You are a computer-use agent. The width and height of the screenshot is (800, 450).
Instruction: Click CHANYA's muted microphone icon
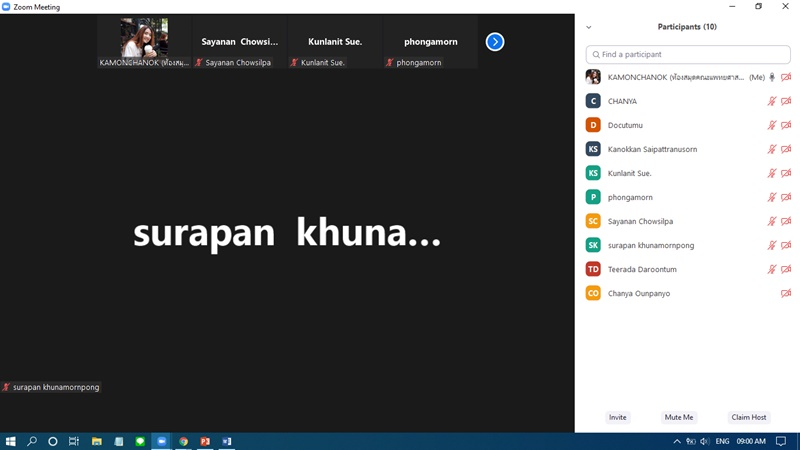[772, 101]
